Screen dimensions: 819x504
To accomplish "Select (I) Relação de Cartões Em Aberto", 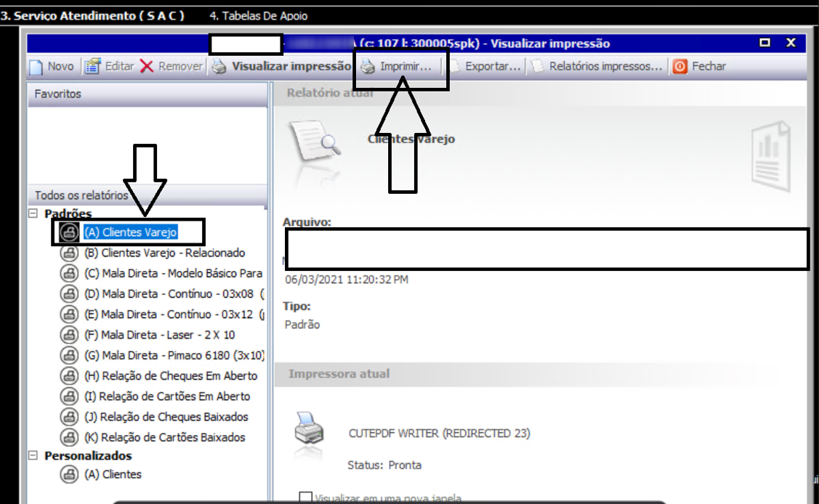I will (x=167, y=396).
